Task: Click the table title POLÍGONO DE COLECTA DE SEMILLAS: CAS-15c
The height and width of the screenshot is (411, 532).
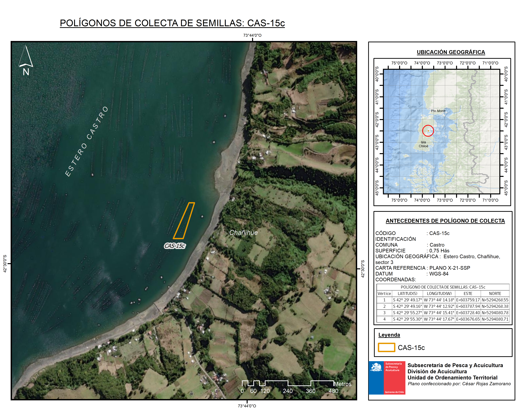Action: [443, 287]
